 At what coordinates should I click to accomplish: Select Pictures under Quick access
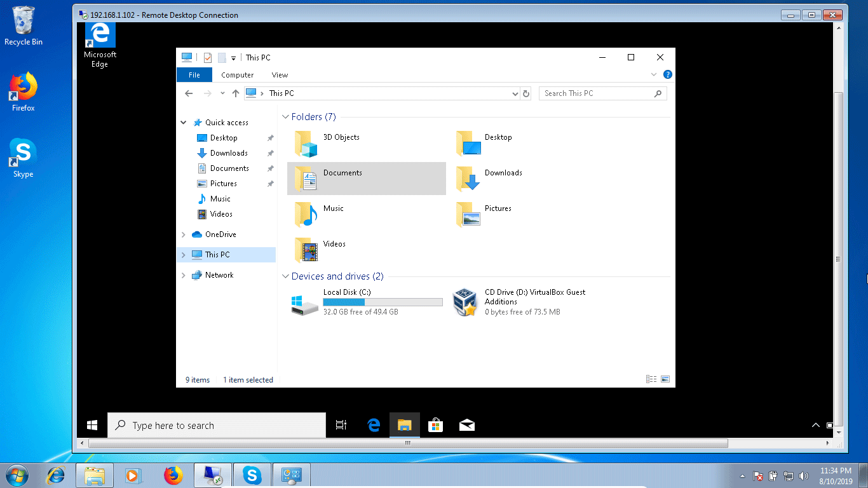click(224, 184)
